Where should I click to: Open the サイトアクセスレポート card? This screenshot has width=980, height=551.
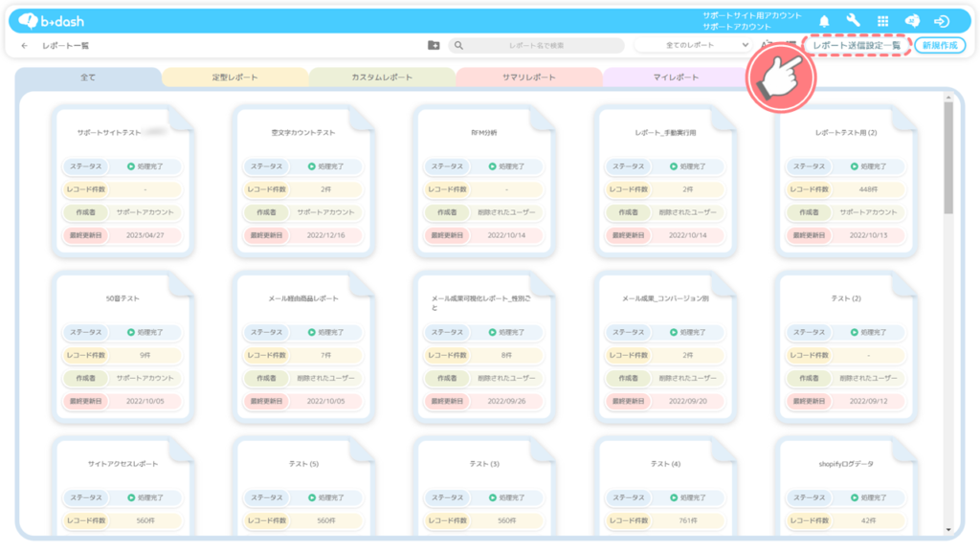pos(123,487)
